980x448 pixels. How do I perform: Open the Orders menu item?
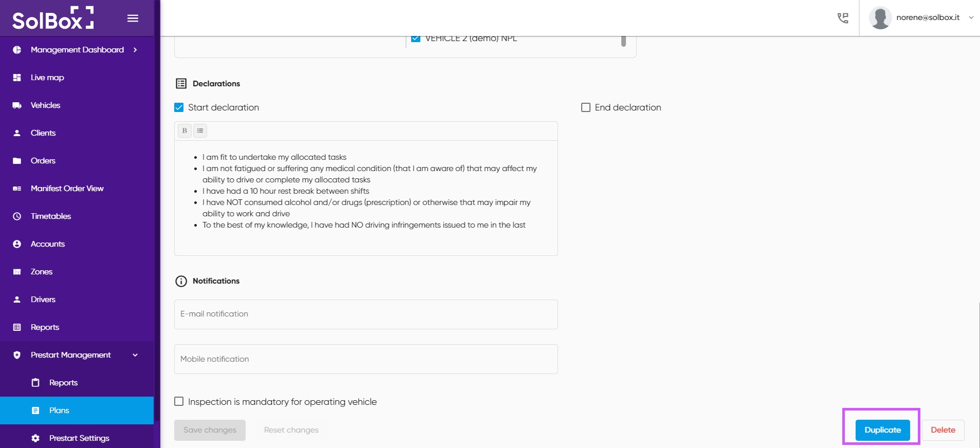pyautogui.click(x=77, y=161)
